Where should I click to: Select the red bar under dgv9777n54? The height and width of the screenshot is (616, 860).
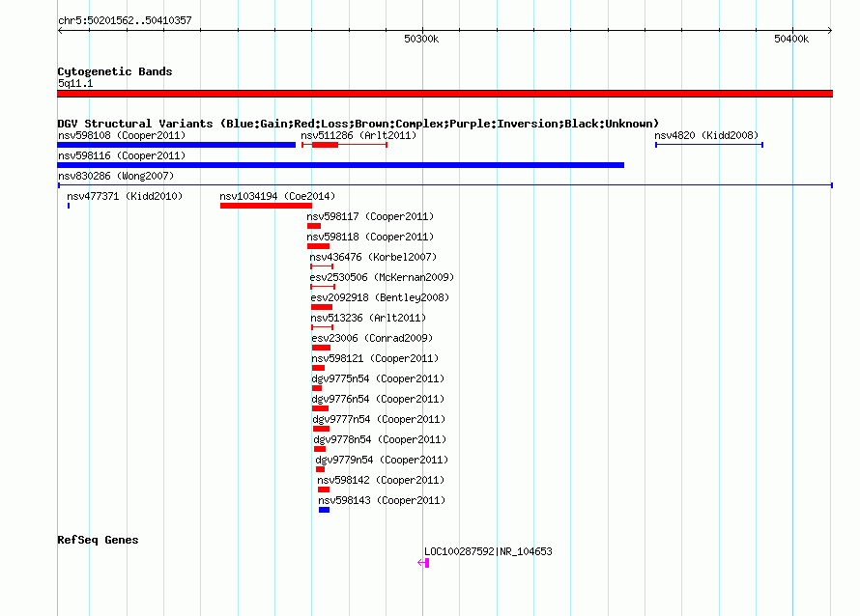321,429
